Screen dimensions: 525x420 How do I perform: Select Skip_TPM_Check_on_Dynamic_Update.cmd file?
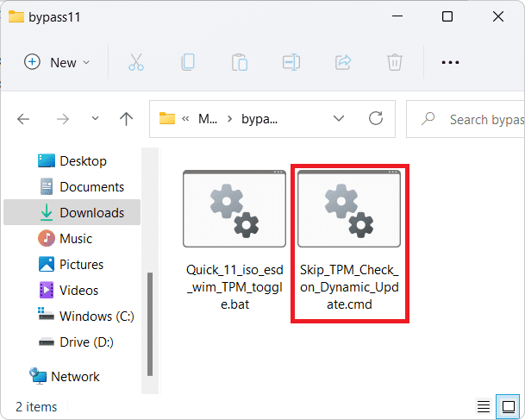point(349,240)
